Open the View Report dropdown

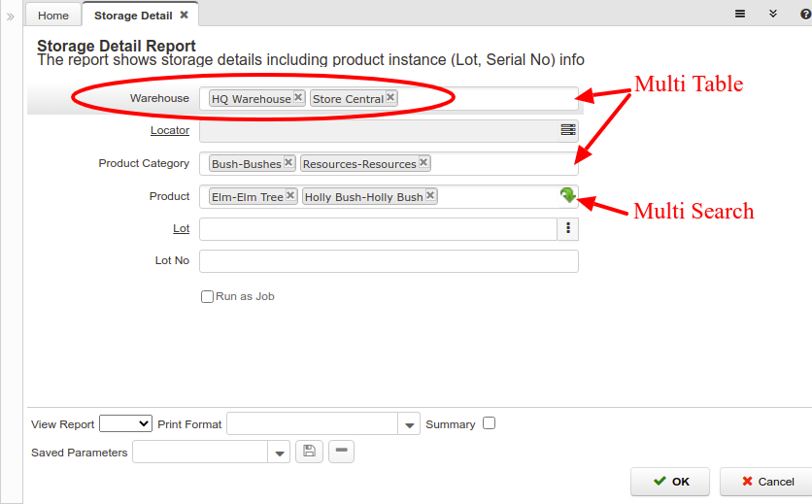(126, 423)
